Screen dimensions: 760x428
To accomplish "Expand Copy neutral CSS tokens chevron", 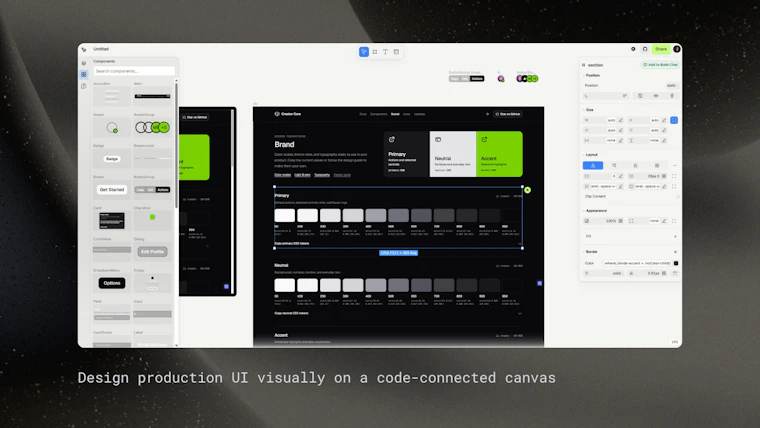I will tap(520, 314).
